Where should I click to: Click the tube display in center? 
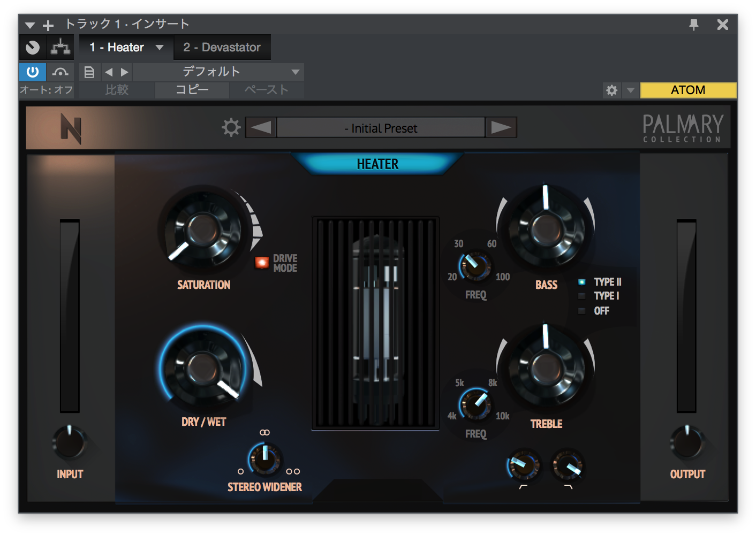pyautogui.click(x=376, y=323)
